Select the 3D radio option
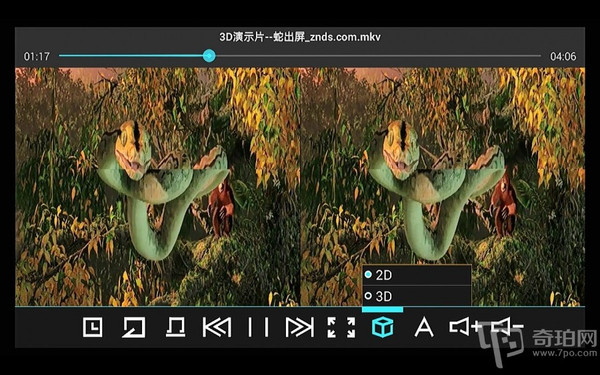Screen dimensions: 600x375 (x=368, y=296)
